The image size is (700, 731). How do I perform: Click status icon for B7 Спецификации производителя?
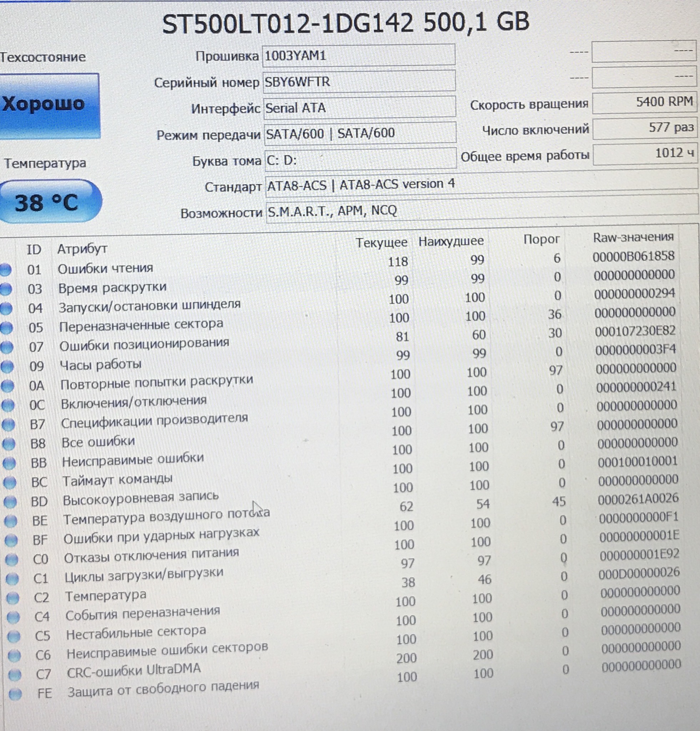8,424
